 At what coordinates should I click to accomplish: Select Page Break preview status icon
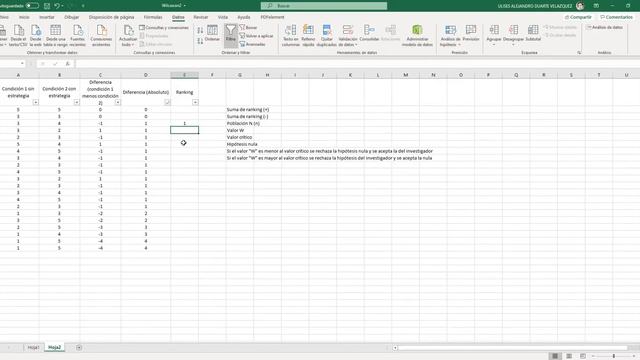coord(583,356)
